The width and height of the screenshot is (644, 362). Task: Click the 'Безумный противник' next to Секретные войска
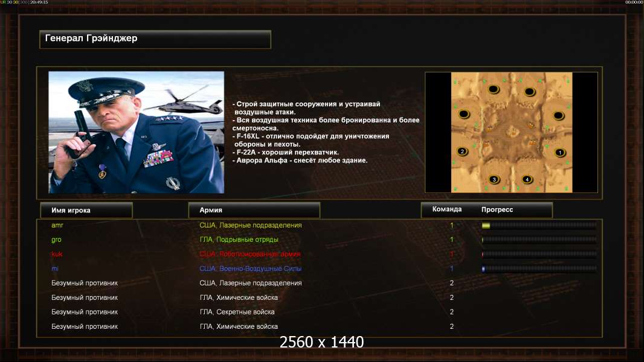[x=85, y=312]
